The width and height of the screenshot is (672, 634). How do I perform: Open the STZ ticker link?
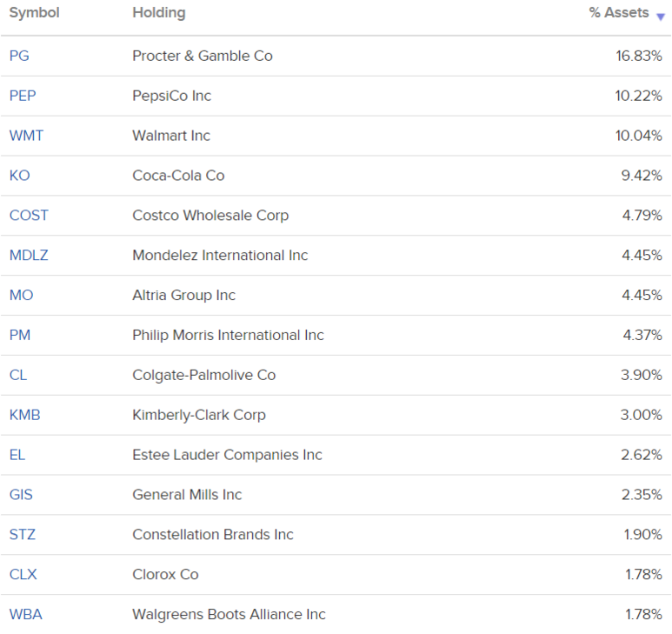[x=23, y=535]
